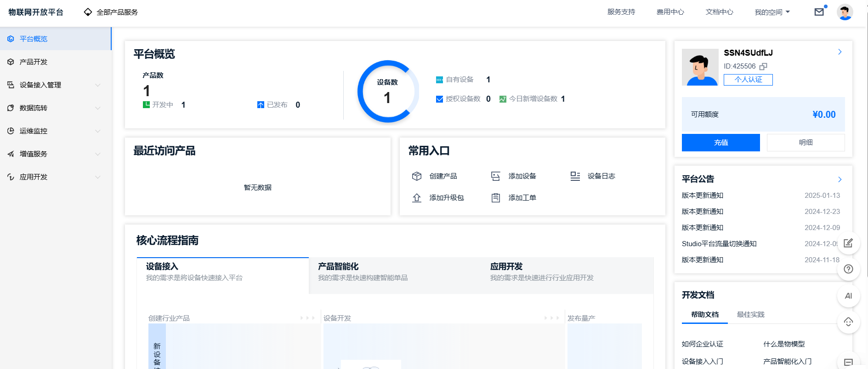The width and height of the screenshot is (868, 369).
Task: Select 平台概览 in the sidebar
Action: pos(56,39)
